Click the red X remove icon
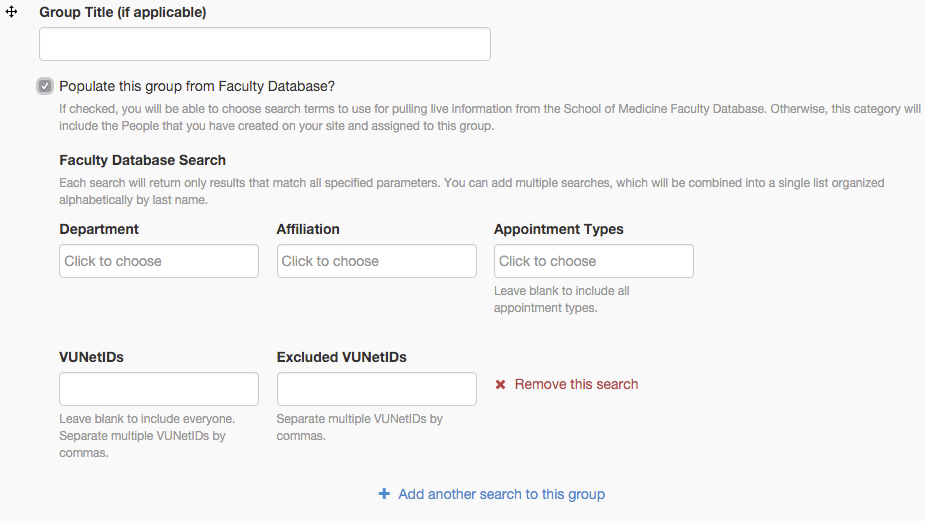This screenshot has width=925, height=521. [501, 385]
